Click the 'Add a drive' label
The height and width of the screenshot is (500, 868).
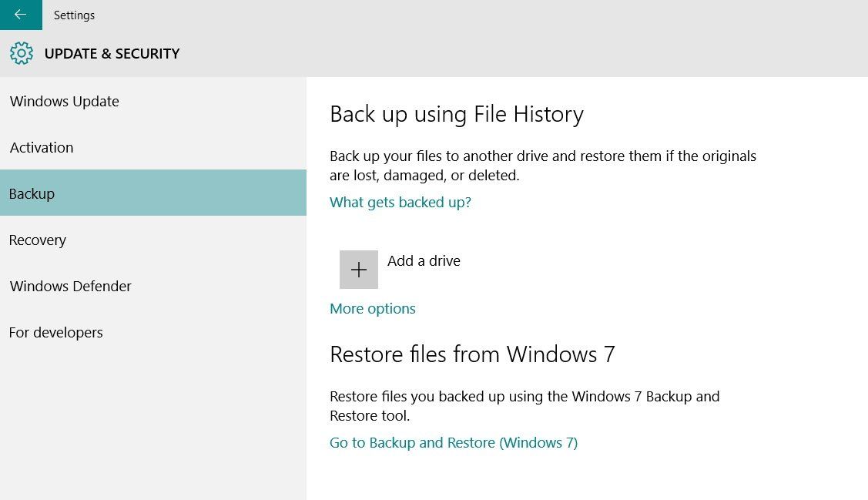424,261
